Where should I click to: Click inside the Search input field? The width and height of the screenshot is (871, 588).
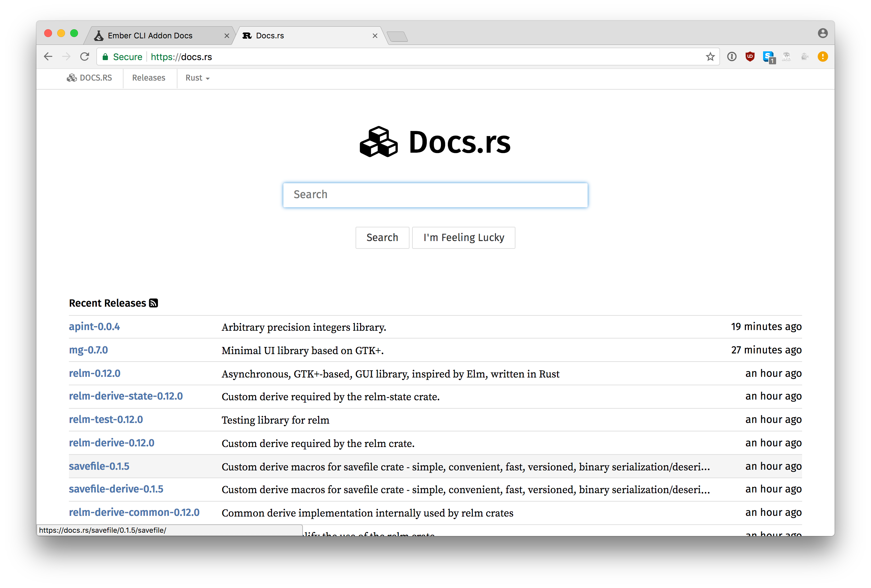[x=435, y=195]
